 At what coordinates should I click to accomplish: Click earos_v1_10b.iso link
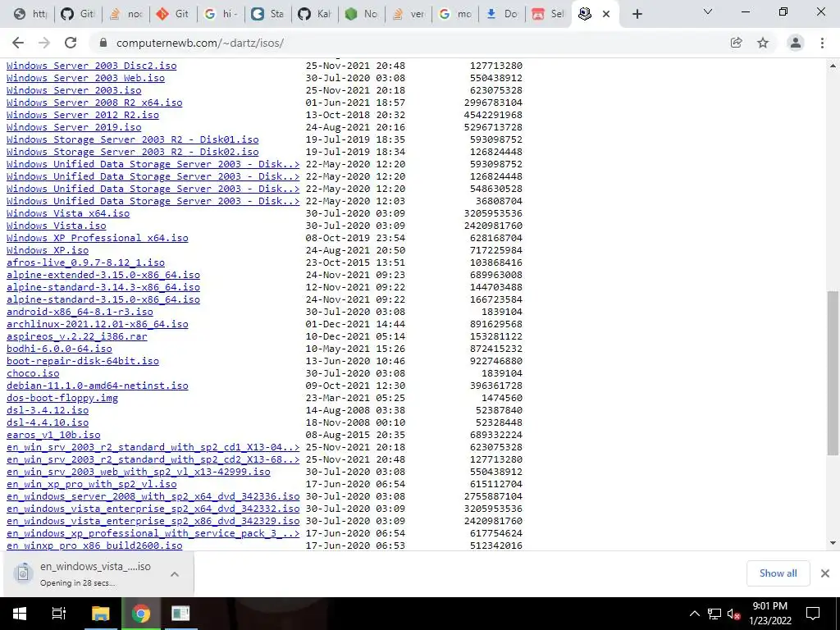pos(53,435)
